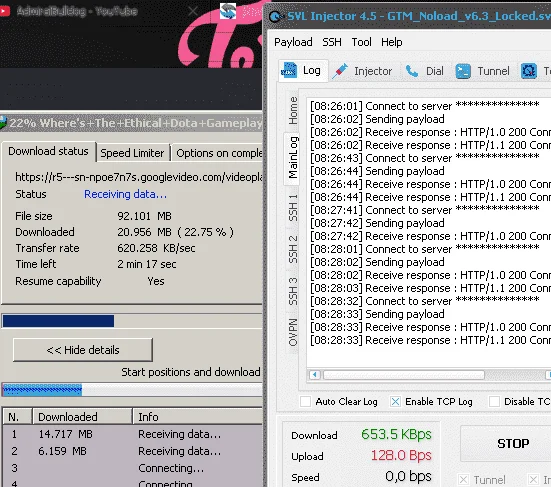
Task: Click the Tunnel terminal icon
Action: (463, 71)
